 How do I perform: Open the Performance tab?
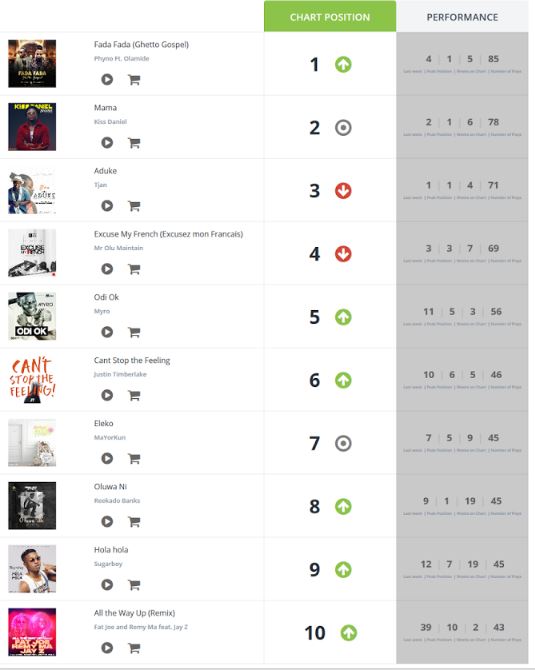click(x=462, y=17)
